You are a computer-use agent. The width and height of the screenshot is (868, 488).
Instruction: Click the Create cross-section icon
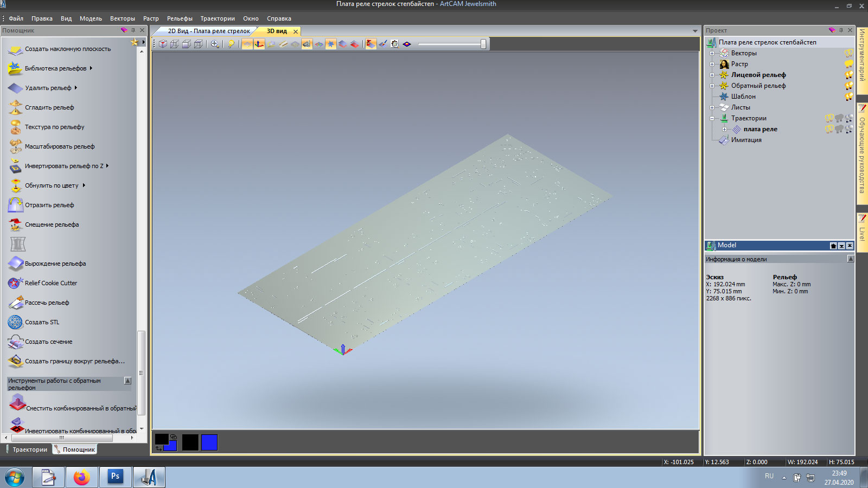point(16,342)
